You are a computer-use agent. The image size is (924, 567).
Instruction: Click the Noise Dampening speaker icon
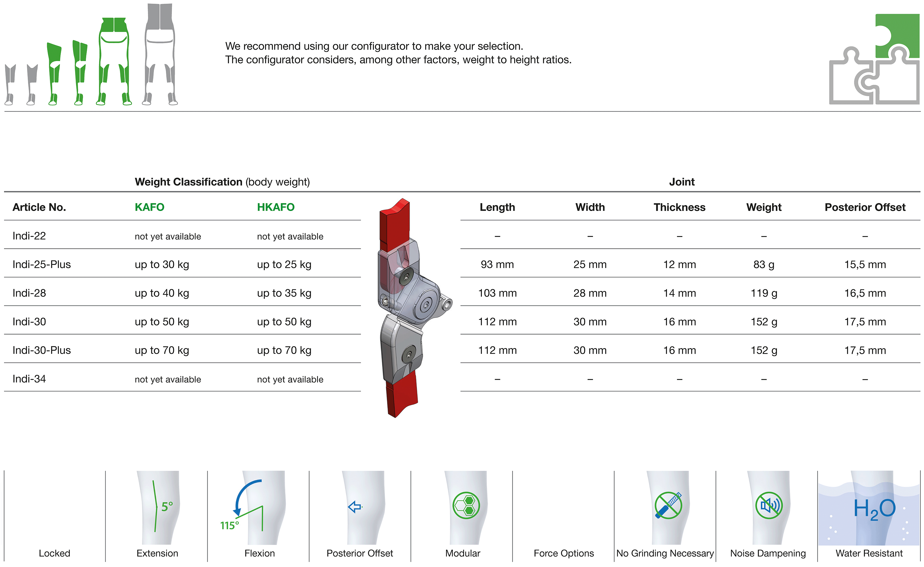pos(769,505)
